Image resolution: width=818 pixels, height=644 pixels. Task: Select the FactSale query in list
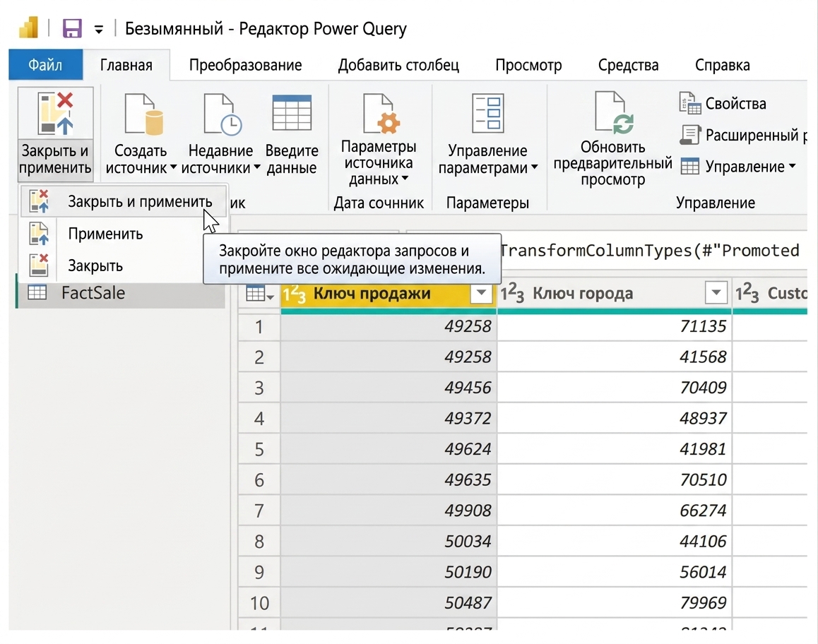pos(121,292)
